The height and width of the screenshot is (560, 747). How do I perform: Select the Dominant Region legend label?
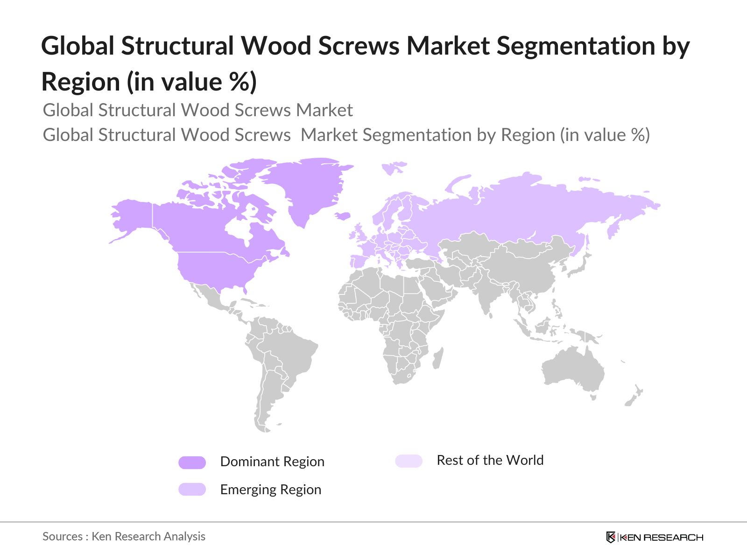click(x=272, y=462)
